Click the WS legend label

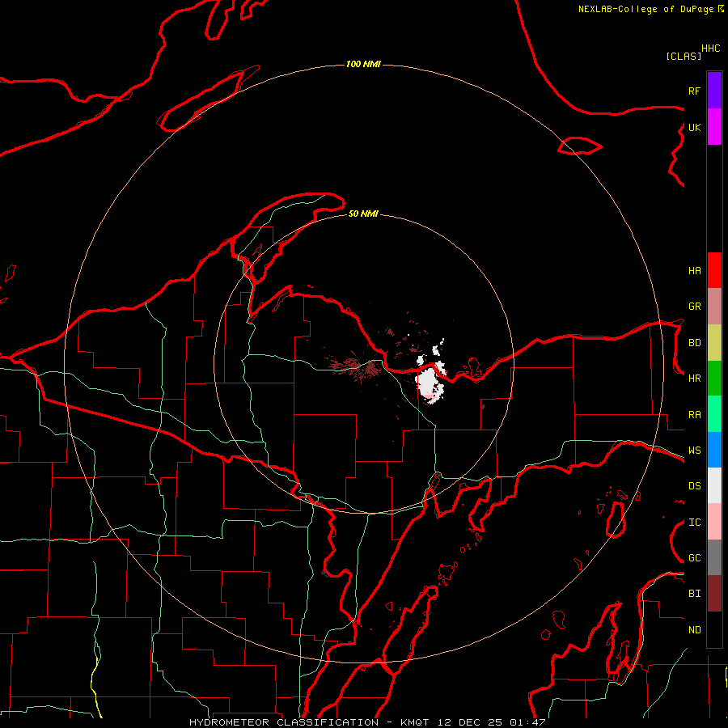click(694, 451)
